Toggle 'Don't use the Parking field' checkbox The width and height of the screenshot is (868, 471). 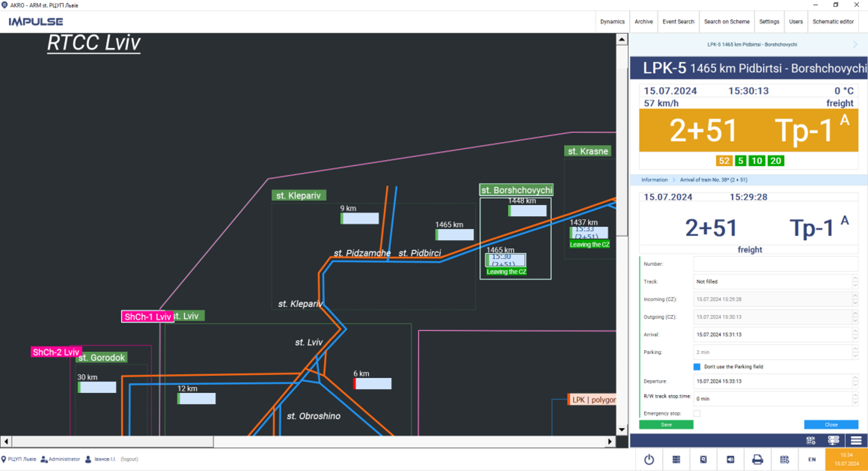pos(697,367)
